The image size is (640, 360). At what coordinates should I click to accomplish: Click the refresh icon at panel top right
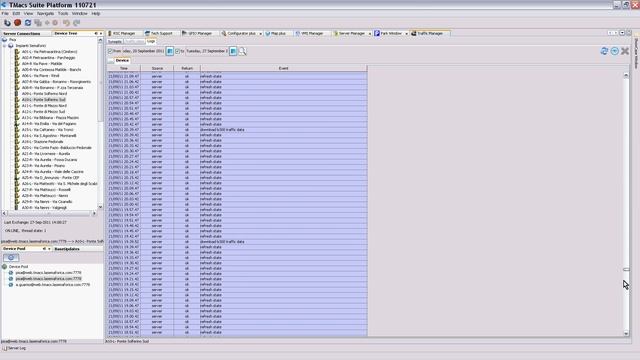pos(604,51)
